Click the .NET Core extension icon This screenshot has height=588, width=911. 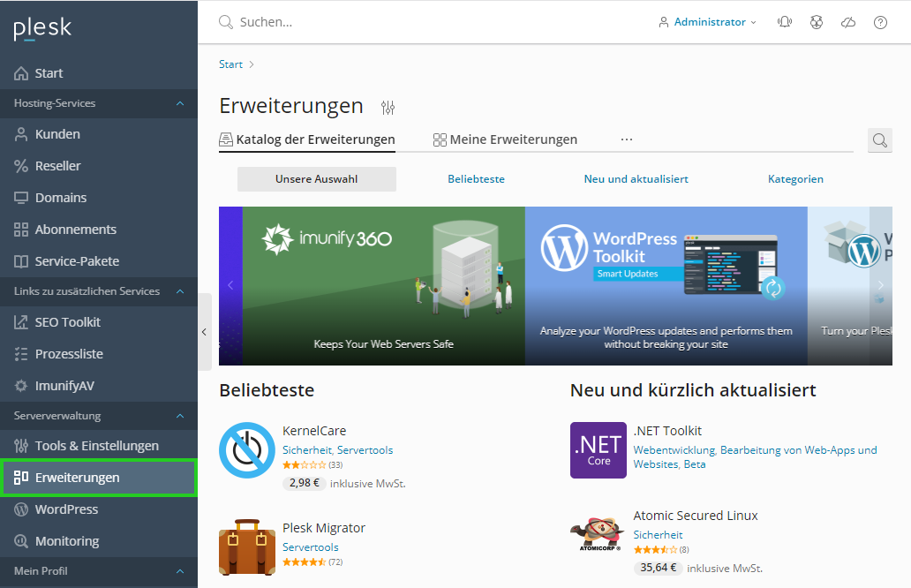pyautogui.click(x=598, y=450)
